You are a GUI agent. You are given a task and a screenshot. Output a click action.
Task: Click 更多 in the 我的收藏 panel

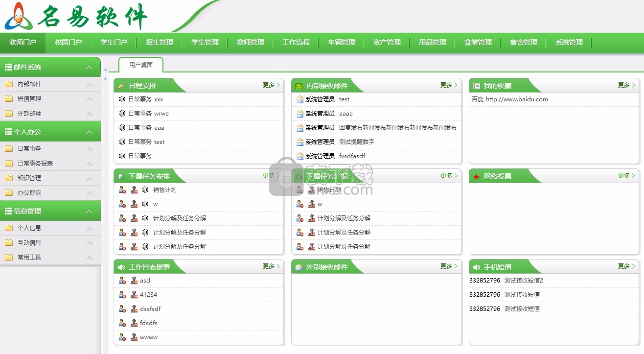(626, 85)
